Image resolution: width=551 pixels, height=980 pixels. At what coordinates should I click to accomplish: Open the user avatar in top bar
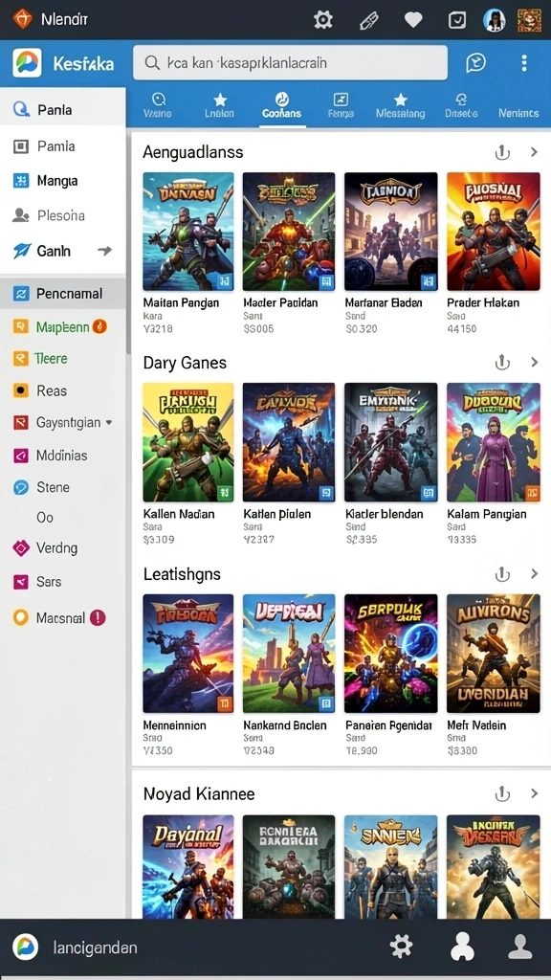(495, 20)
